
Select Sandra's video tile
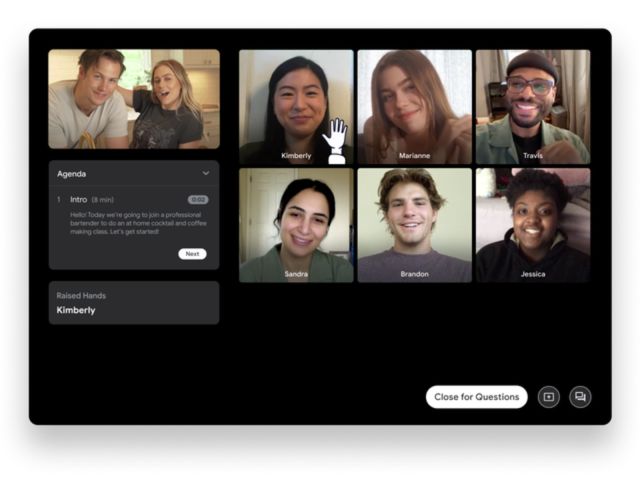[x=296, y=222]
